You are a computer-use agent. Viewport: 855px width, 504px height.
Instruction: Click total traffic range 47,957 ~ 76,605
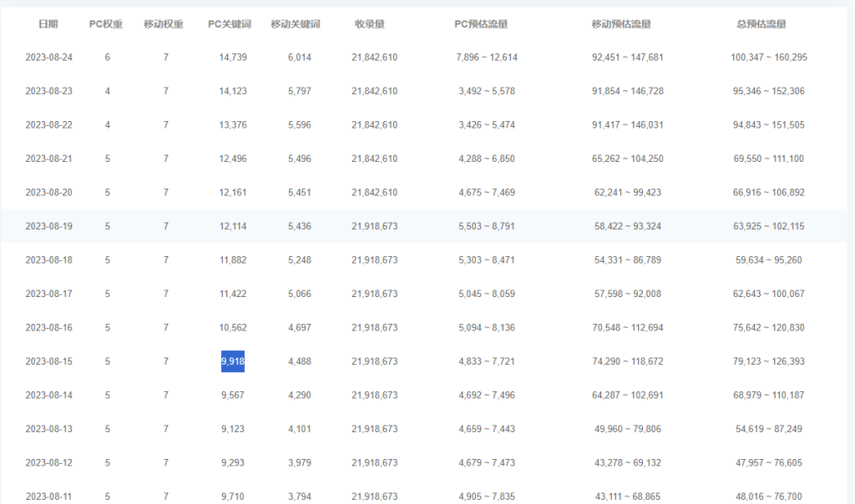769,462
